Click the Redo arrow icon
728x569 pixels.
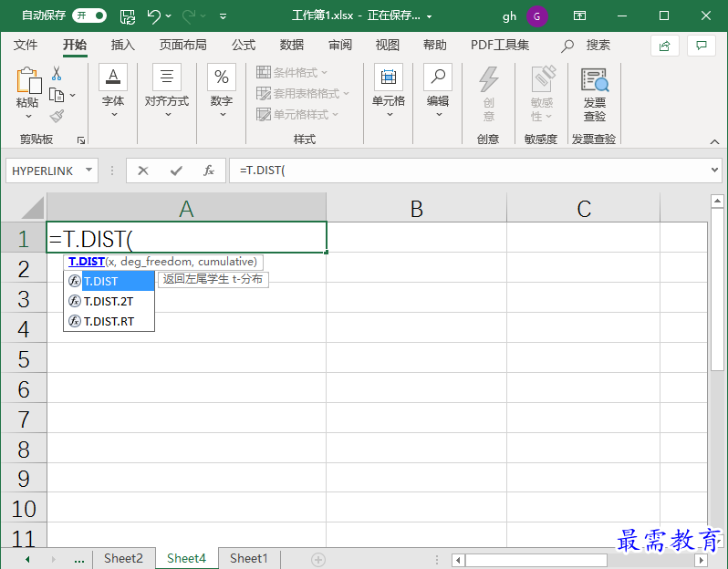click(x=189, y=16)
